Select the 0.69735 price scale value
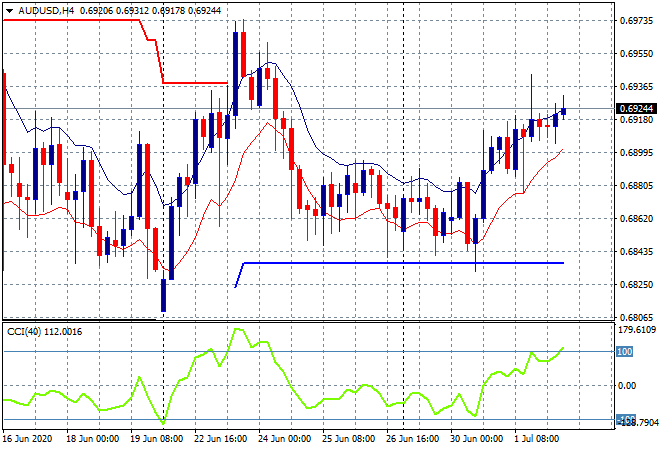The width and height of the screenshot is (660, 450). tap(636, 20)
